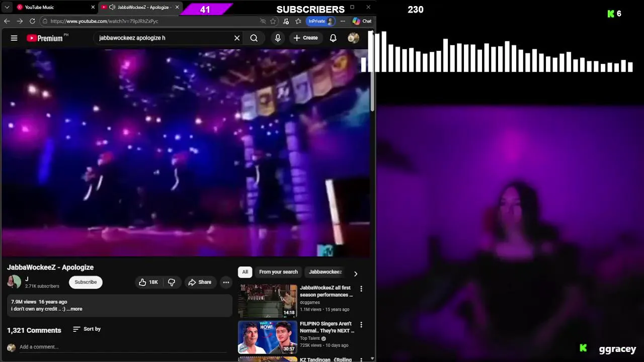Open browser settings and more menu

(x=343, y=21)
